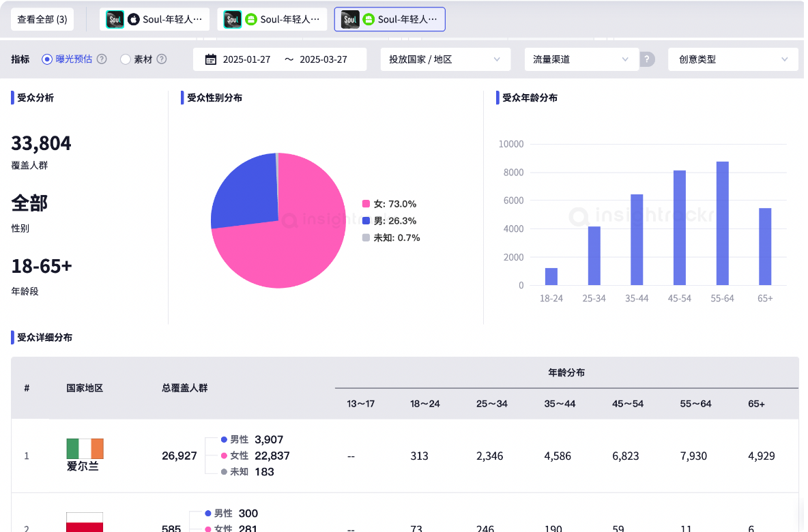Click the 2,346 cell in the Ireland row

point(489,456)
